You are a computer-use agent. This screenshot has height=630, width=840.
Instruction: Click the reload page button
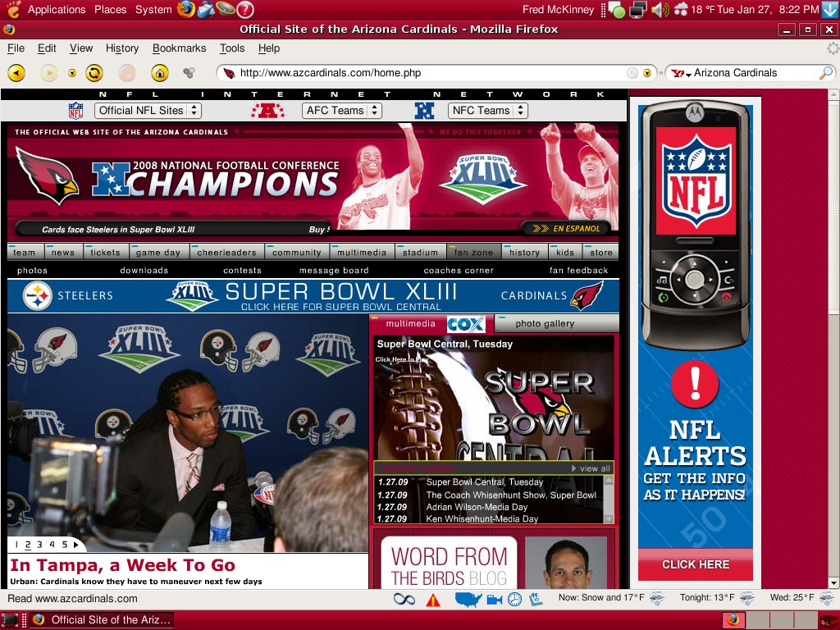(94, 73)
